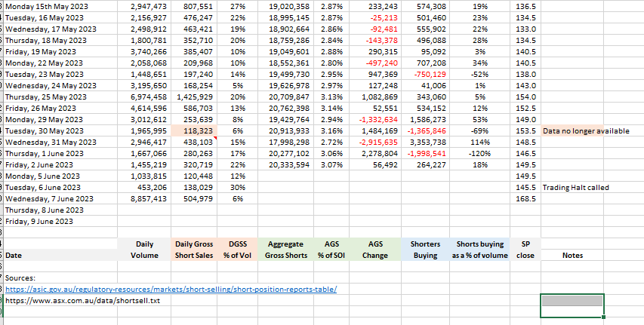
Task: Click the 168.5 SP close value
Action: [525, 198]
